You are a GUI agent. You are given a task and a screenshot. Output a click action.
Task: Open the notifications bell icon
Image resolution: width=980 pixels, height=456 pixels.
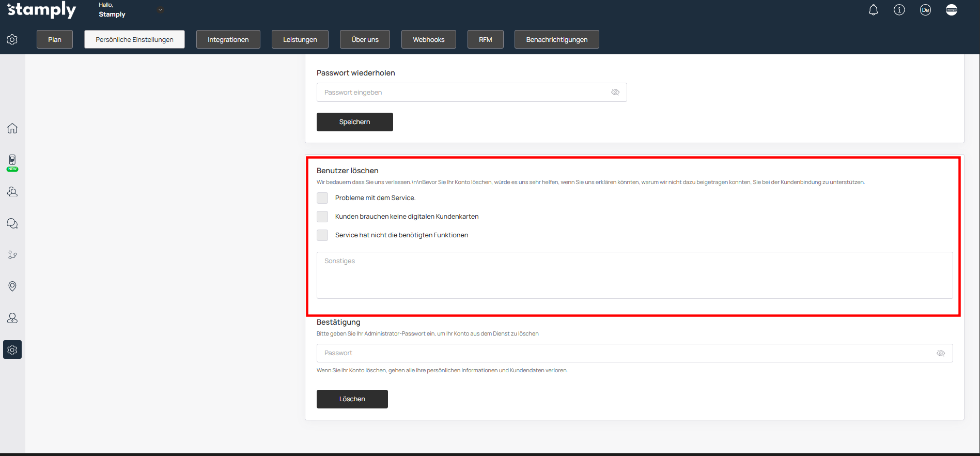click(x=873, y=10)
